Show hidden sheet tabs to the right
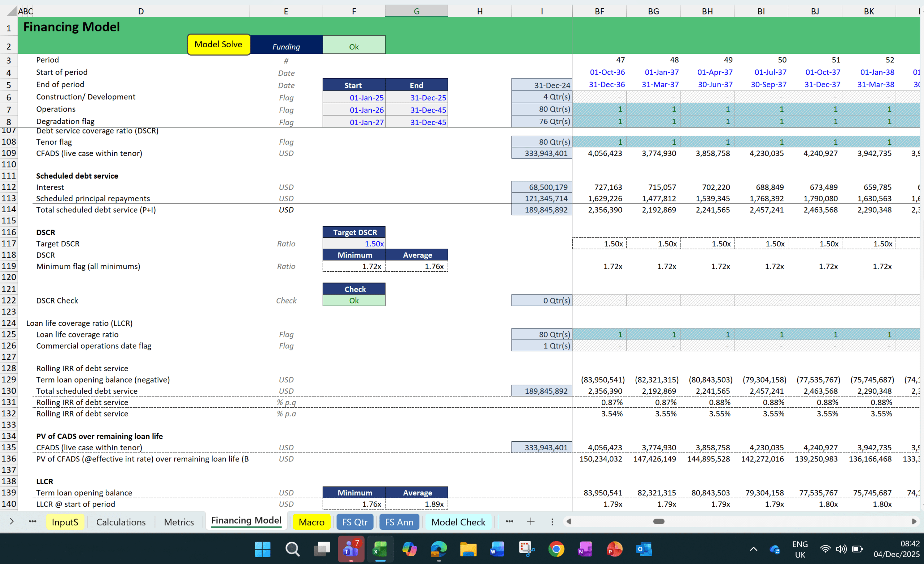924x564 pixels. tap(509, 522)
